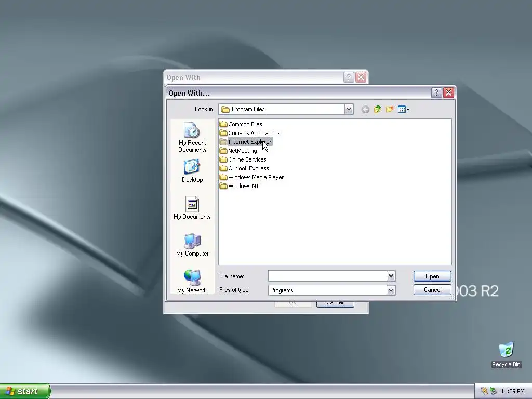Image resolution: width=532 pixels, height=399 pixels.
Task: Select the Windows Media Player folder
Action: point(251,177)
